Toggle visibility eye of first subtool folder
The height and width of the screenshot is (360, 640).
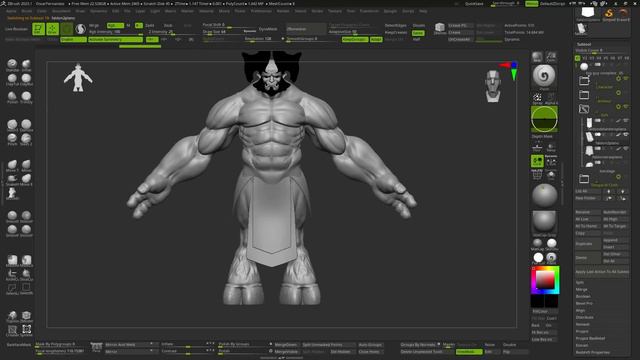pyautogui.click(x=625, y=78)
